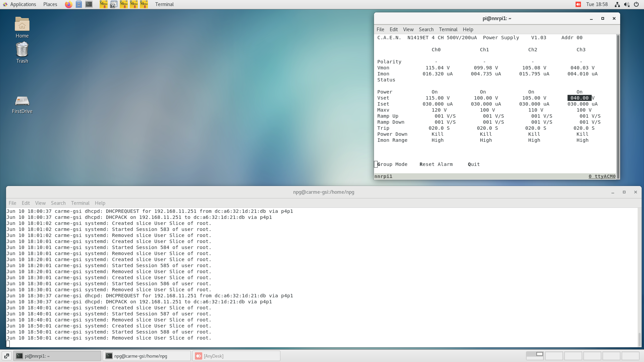Viewport: 644px width, 362px height.
Task: Click the AnyDesk icon in the system tray
Action: [578, 4]
